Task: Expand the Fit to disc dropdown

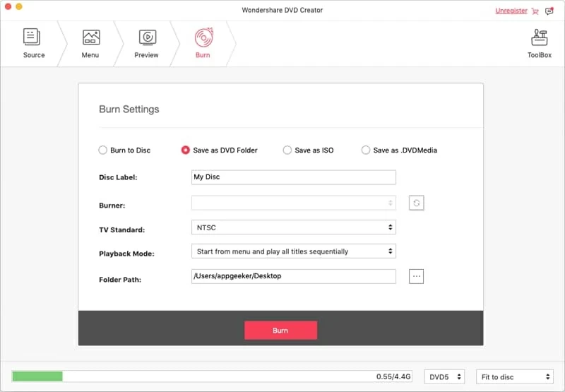Action: [514, 377]
